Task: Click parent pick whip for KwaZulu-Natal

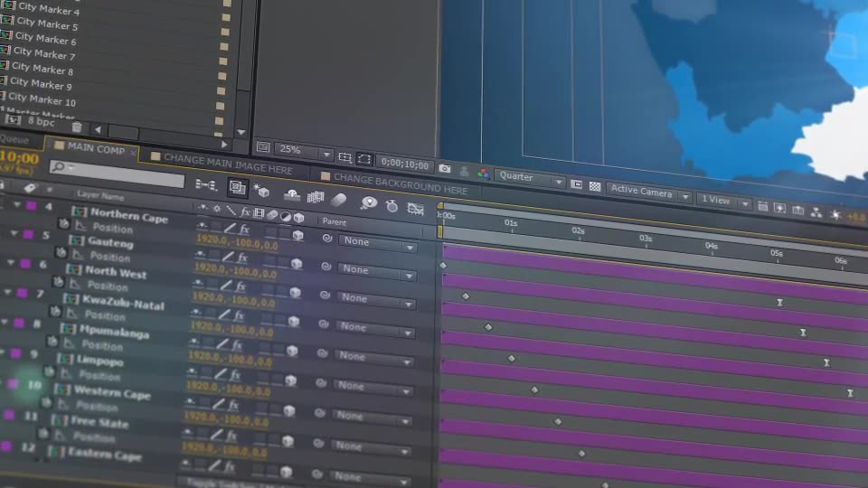Action: tap(324, 324)
